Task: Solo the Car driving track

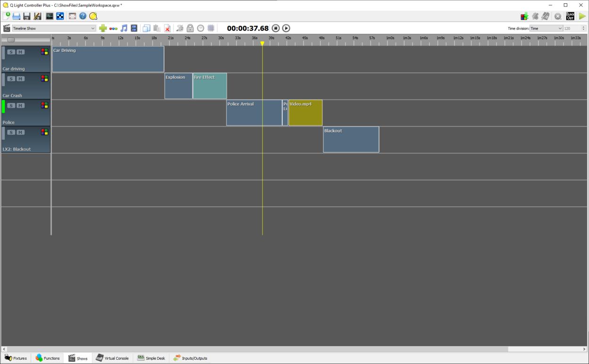Action: (11, 52)
